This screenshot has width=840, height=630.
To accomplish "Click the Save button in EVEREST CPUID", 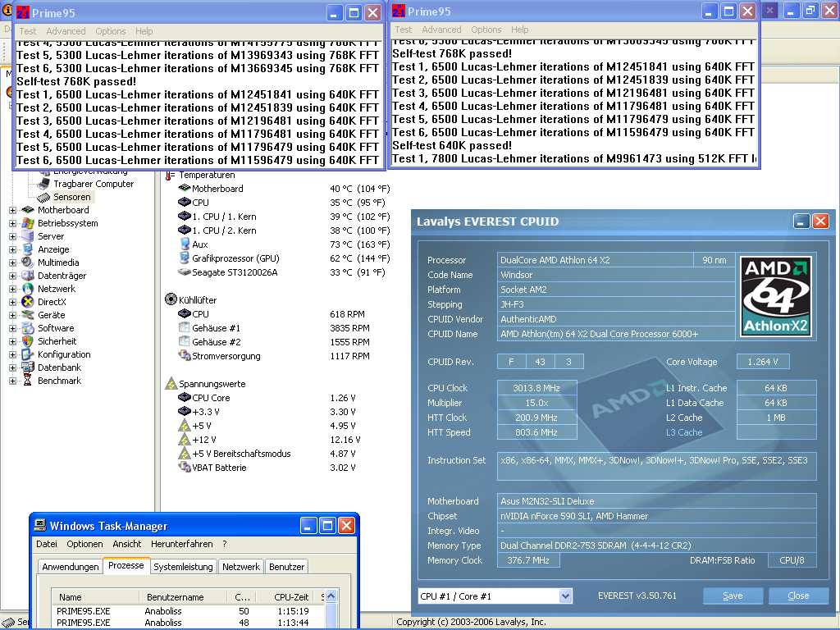I will pos(733,596).
